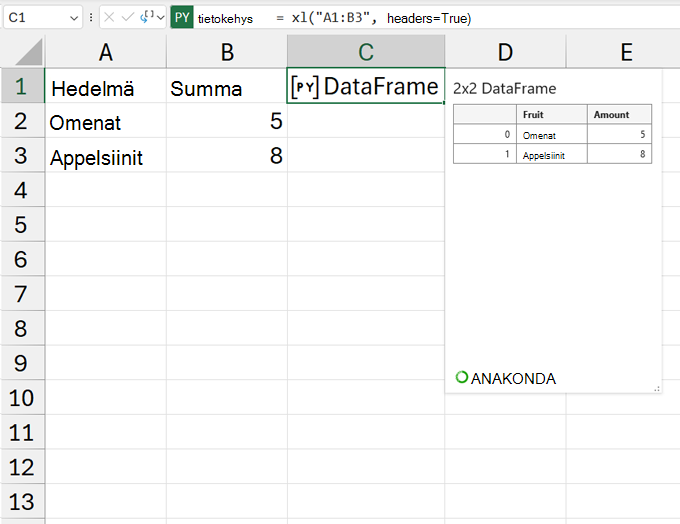
Task: Click the [PY] icon in cell C1
Action: (305, 87)
